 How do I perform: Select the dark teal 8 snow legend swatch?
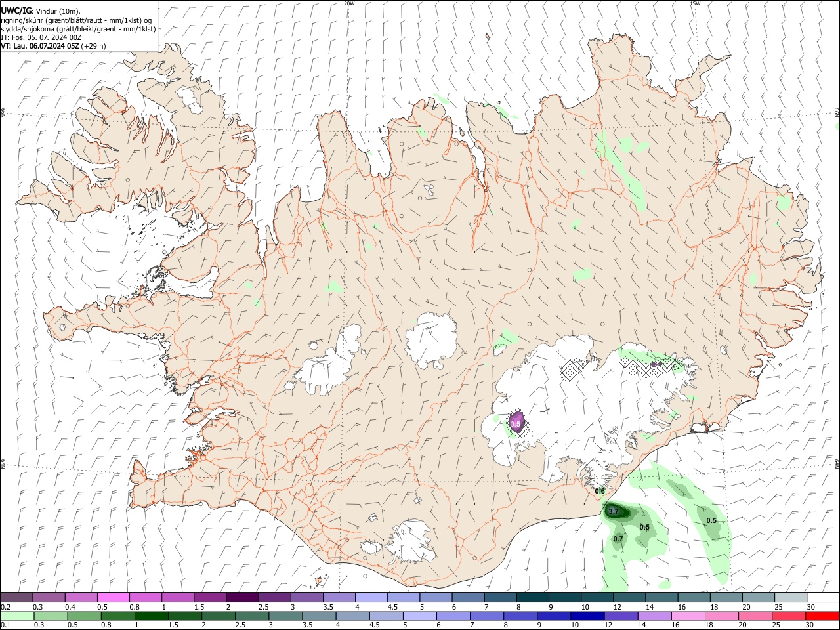pyautogui.click(x=533, y=597)
